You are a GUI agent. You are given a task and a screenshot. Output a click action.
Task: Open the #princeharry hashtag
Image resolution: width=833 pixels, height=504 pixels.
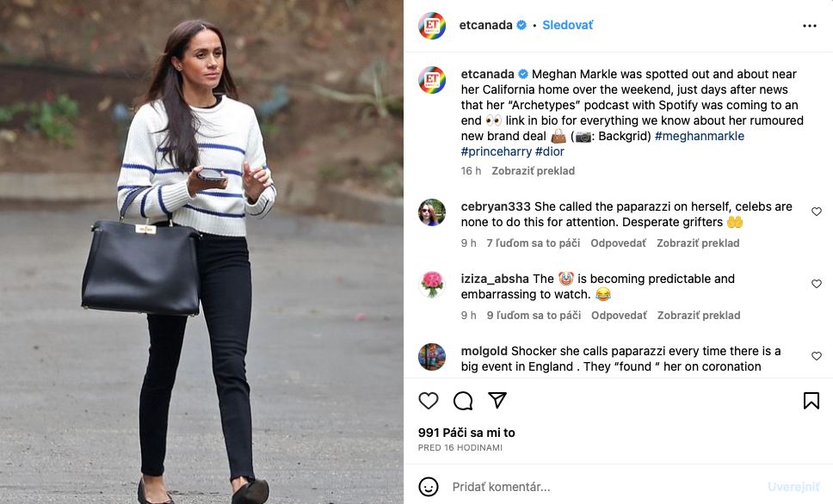pyautogui.click(x=497, y=151)
